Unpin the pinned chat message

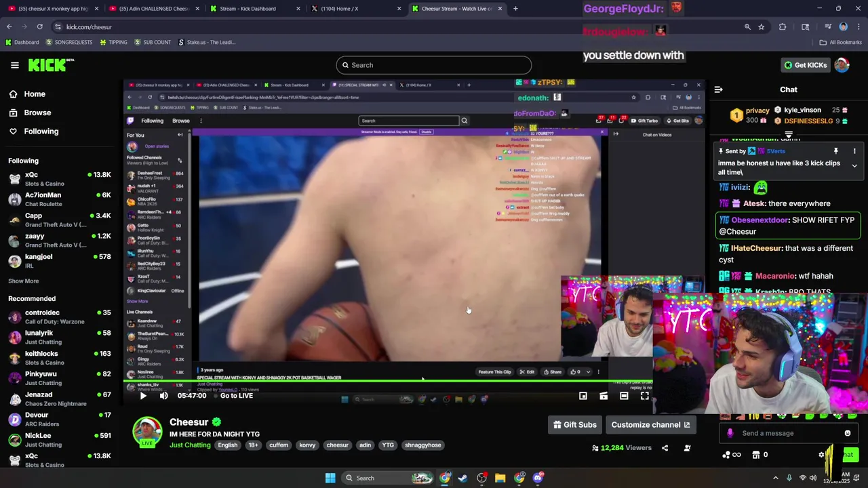coord(836,151)
